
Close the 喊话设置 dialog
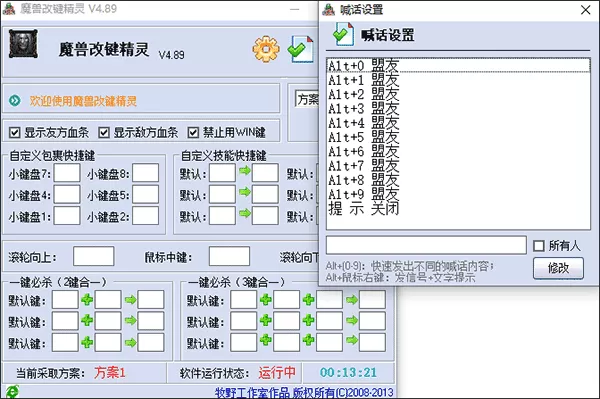(x=585, y=10)
